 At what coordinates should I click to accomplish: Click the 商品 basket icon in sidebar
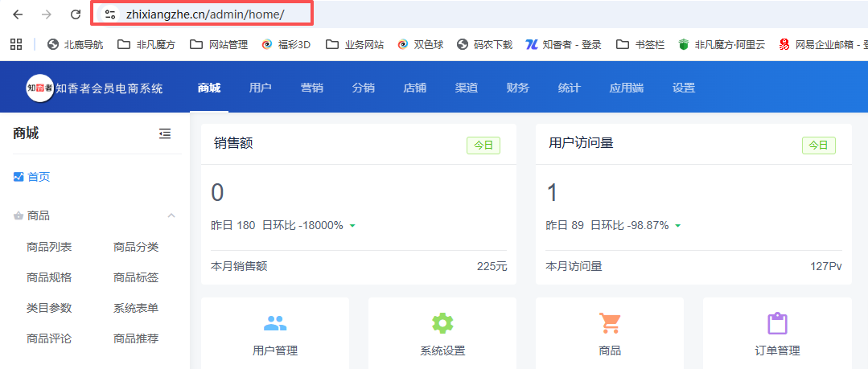point(19,215)
